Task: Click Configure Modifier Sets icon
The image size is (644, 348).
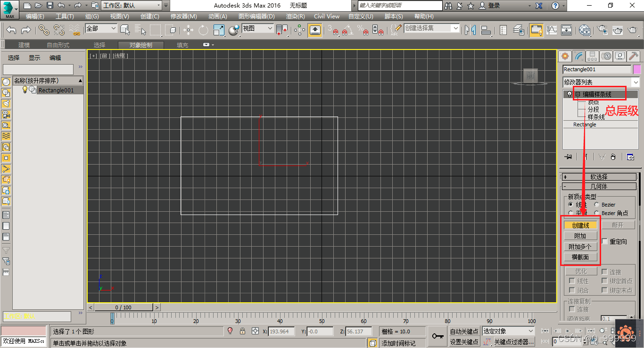Action: click(630, 157)
